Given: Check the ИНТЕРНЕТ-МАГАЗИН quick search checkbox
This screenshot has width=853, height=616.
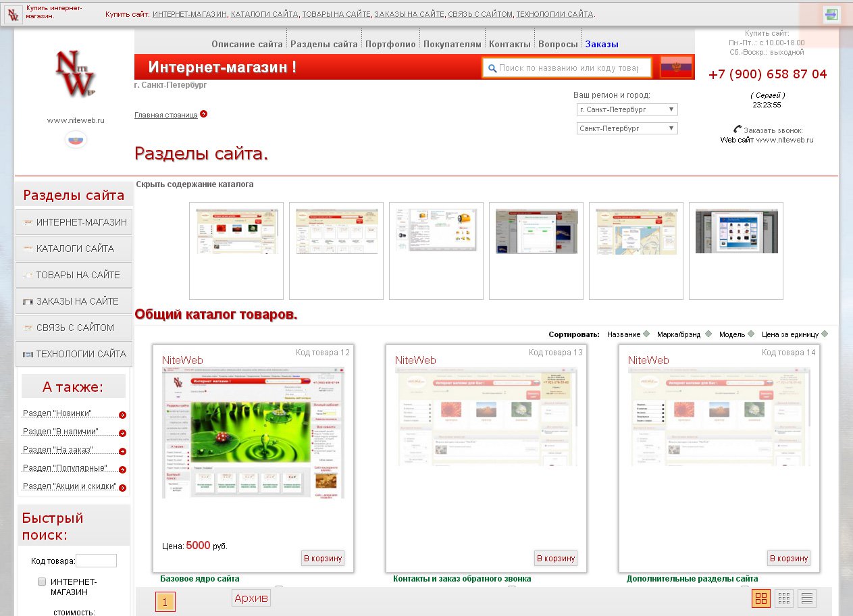Looking at the screenshot, I should point(42,582).
